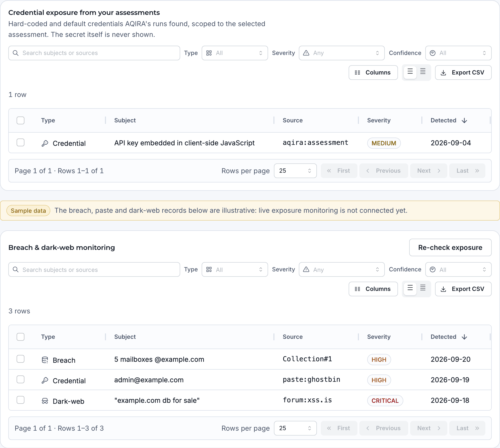
Task: Click the CRITICAL severity badge
Action: pos(385,401)
